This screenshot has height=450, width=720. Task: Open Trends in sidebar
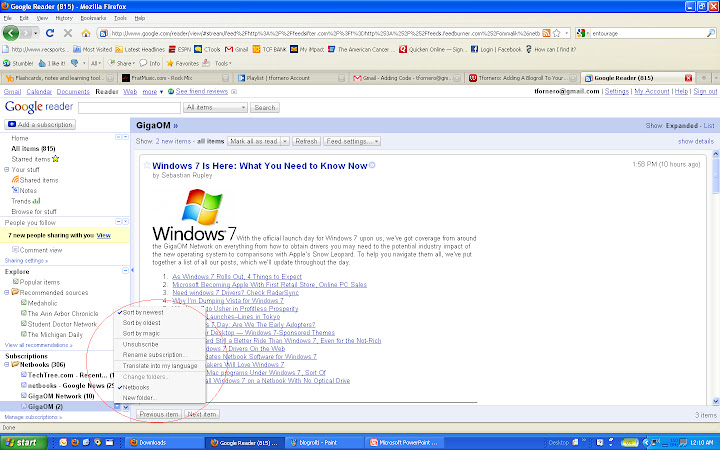(x=26, y=201)
